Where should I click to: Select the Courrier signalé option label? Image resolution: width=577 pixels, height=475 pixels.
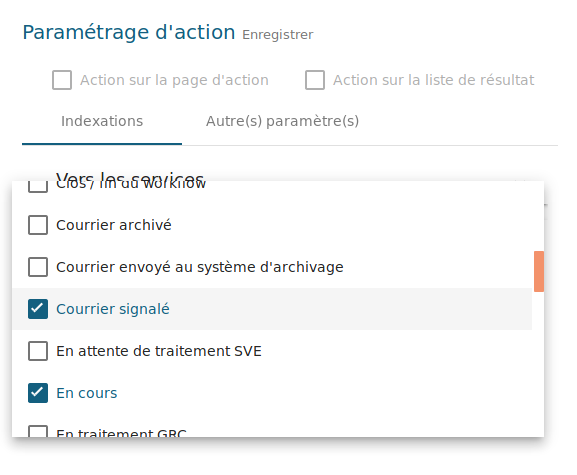pos(113,309)
